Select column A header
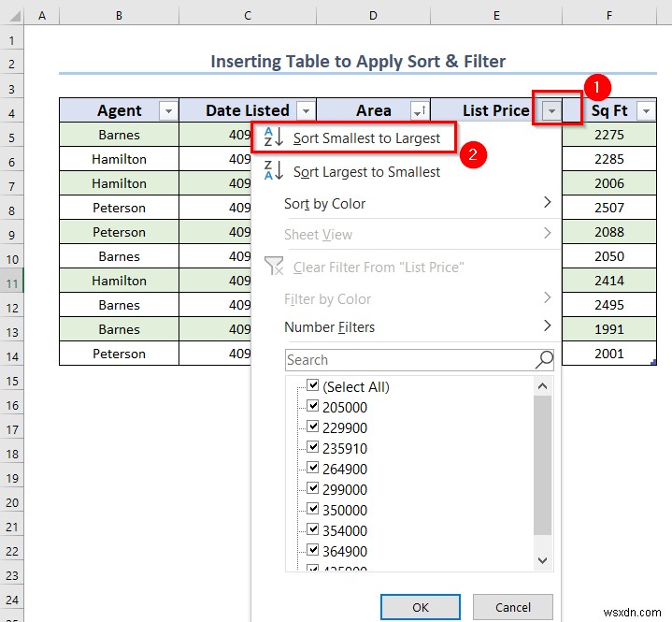672x622 pixels. [42, 16]
